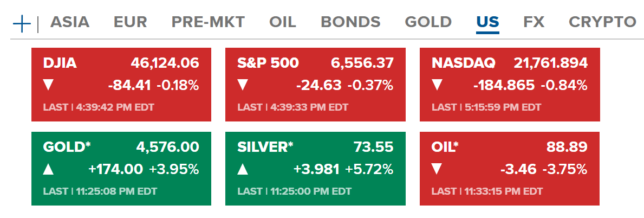The image size is (644, 218).
Task: Click the S&P 500 down arrow icon
Action: (243, 85)
